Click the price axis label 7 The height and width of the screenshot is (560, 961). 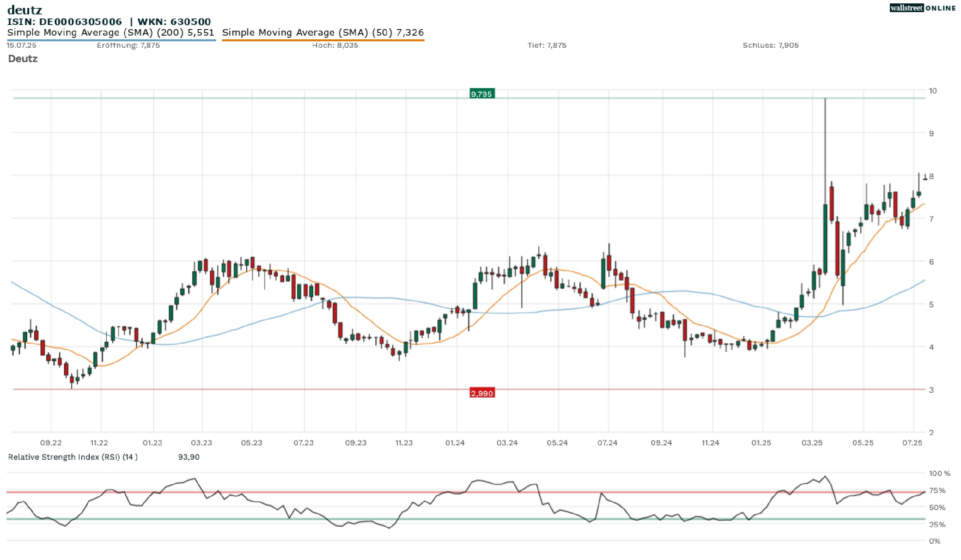(x=931, y=219)
